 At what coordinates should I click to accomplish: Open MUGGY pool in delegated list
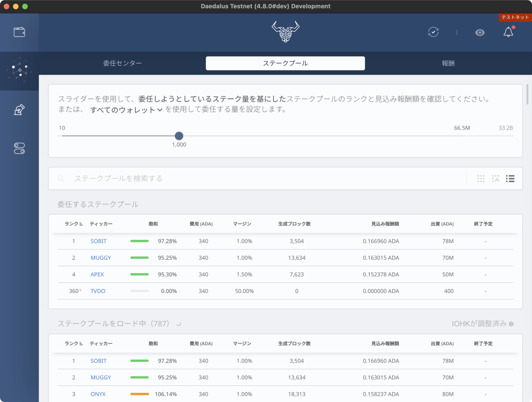pyautogui.click(x=101, y=258)
